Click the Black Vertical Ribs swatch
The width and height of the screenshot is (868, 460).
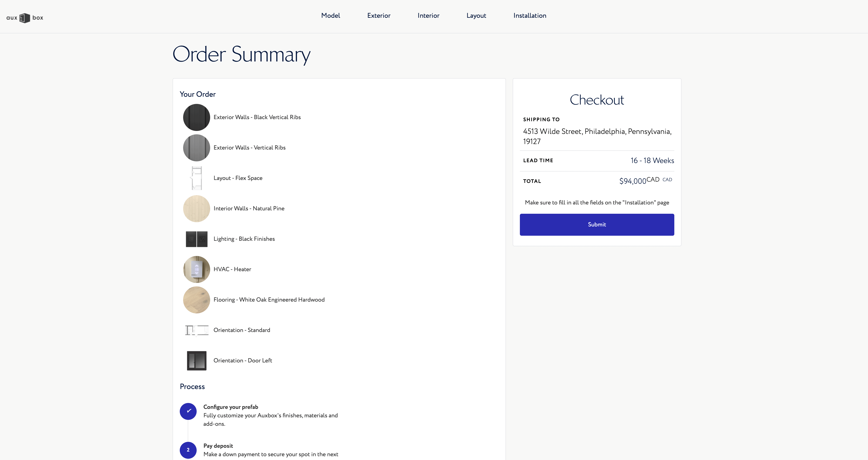(196, 117)
